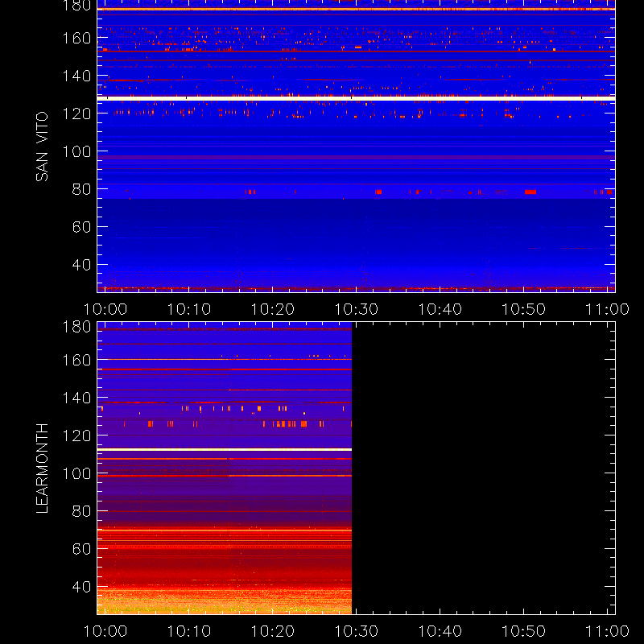Select the 160 label on the San Vito axis
644x644 pixels.
click(x=76, y=38)
